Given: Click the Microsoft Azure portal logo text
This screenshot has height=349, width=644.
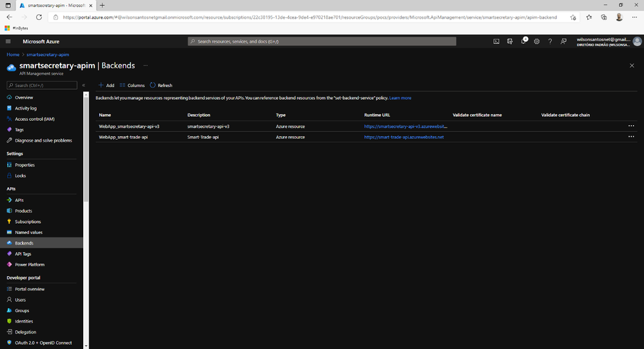Looking at the screenshot, I should click(x=41, y=41).
